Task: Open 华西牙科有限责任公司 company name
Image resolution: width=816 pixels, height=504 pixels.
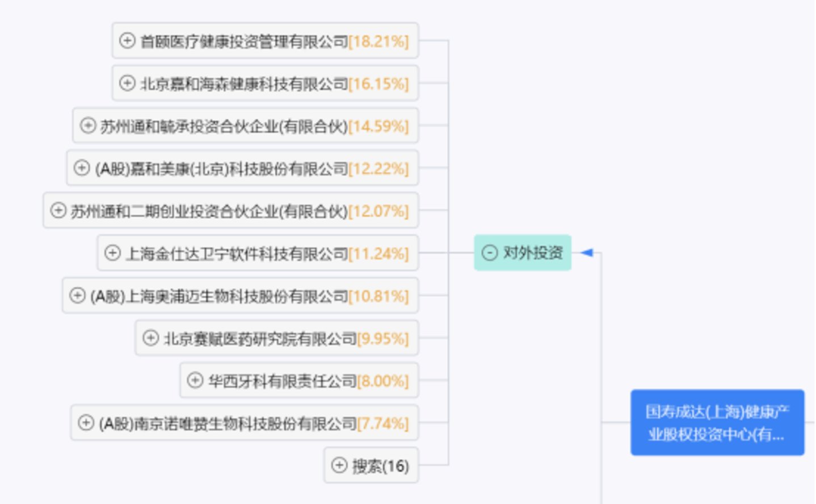Action: (x=282, y=381)
